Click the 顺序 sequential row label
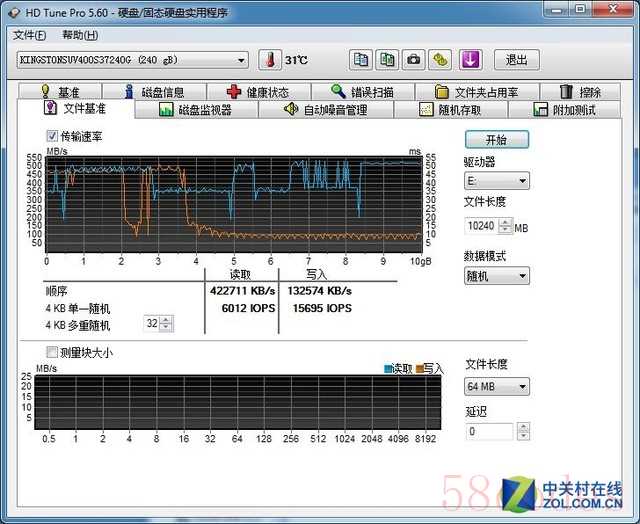 click(x=56, y=291)
